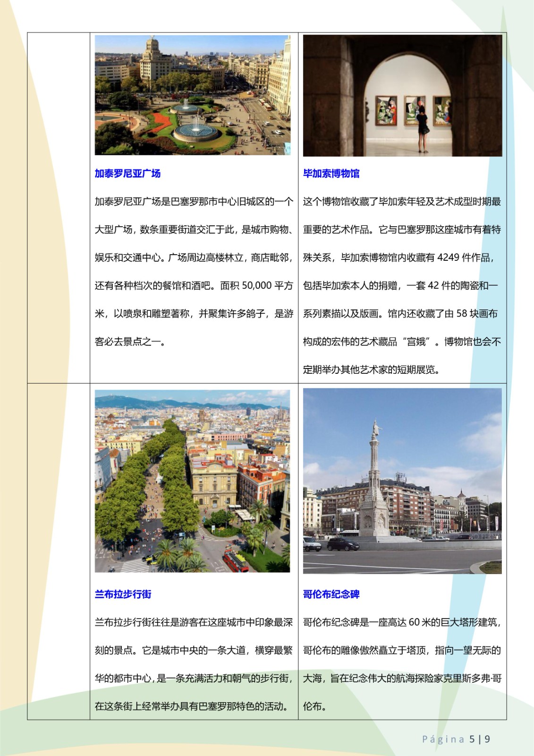Click the page footer Página 5 | 9
534x756 pixels.
(x=456, y=739)
